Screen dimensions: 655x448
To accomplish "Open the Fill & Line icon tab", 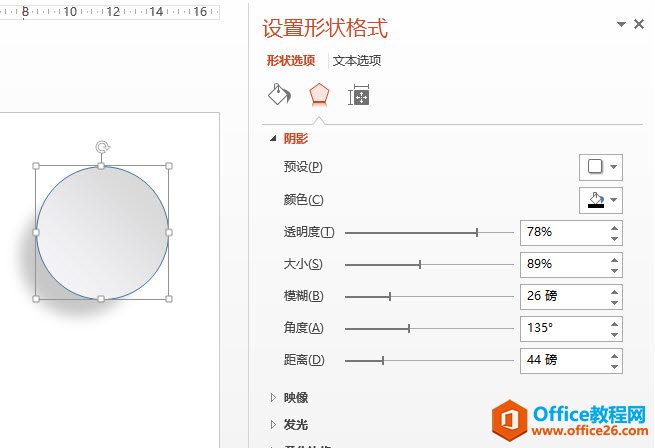I will (279, 95).
